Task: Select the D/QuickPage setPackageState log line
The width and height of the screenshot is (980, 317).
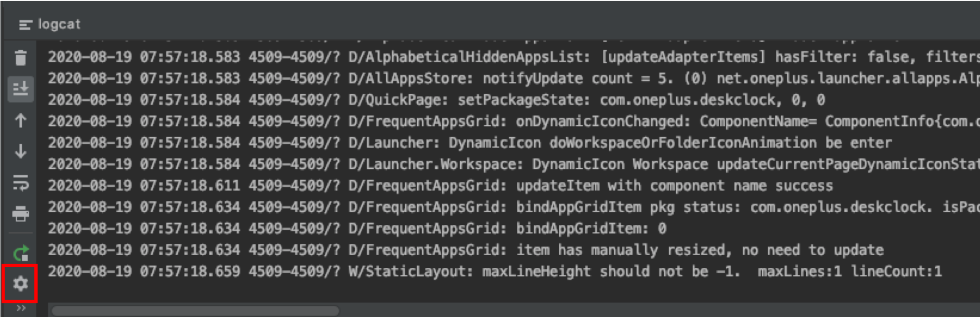Action: (x=437, y=100)
